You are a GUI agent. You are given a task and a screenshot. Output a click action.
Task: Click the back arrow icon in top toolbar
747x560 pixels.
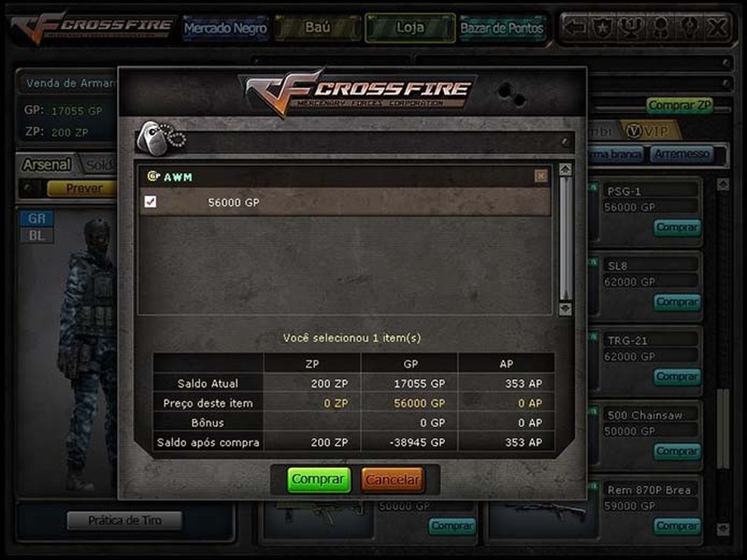pyautogui.click(x=575, y=27)
